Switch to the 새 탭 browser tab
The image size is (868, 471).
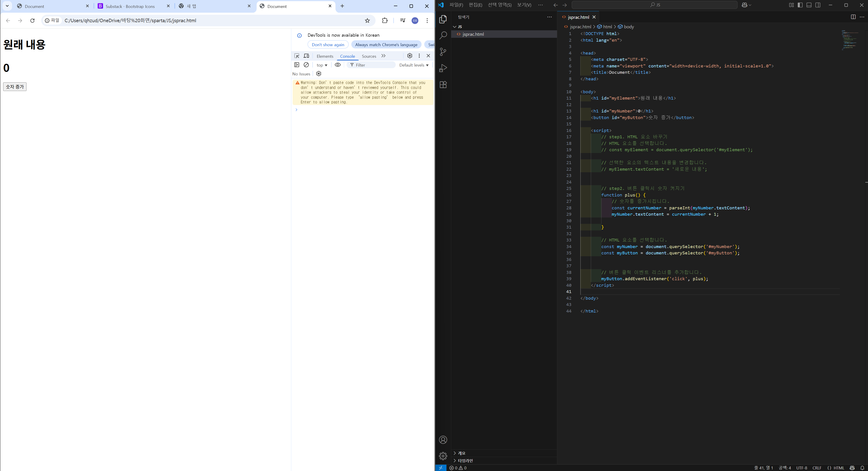pyautogui.click(x=215, y=6)
